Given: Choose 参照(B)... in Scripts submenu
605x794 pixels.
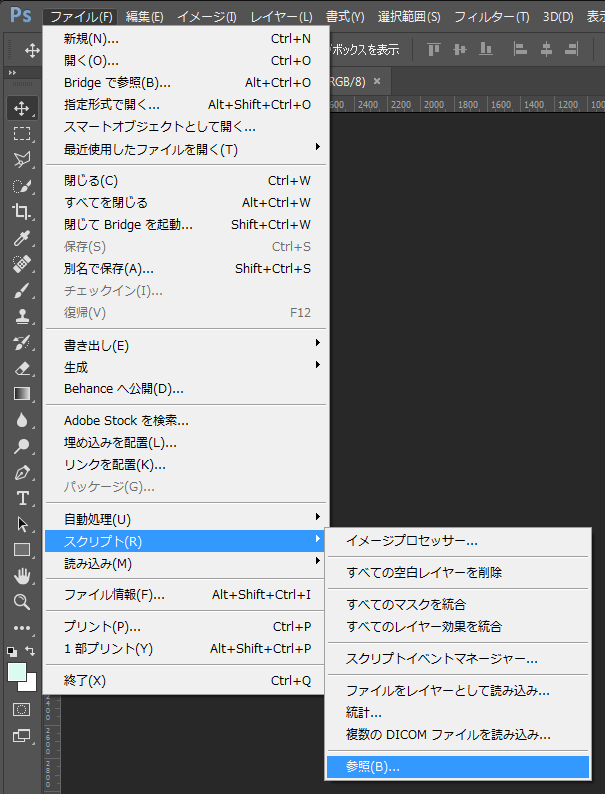Looking at the screenshot, I should click(x=458, y=767).
